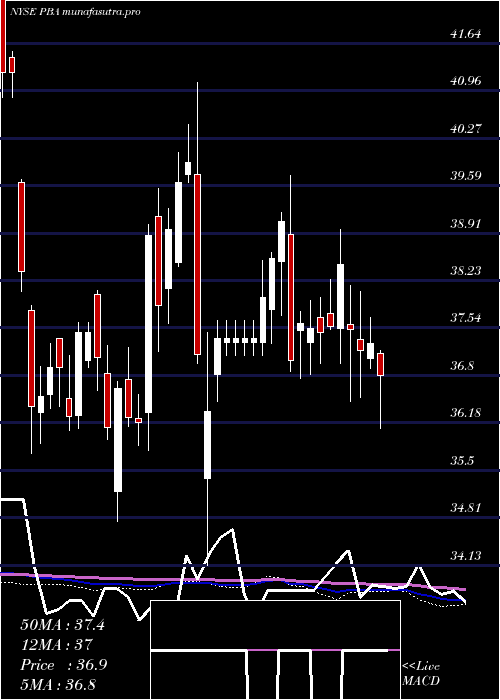This screenshot has height=700, width=500.
Task: Click the 12MA : 37 readout
Action: [56, 645]
